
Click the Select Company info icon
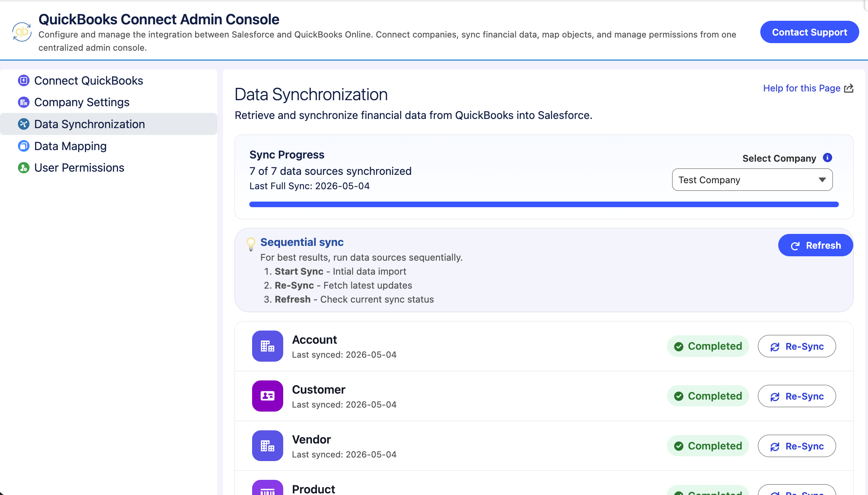coord(828,158)
